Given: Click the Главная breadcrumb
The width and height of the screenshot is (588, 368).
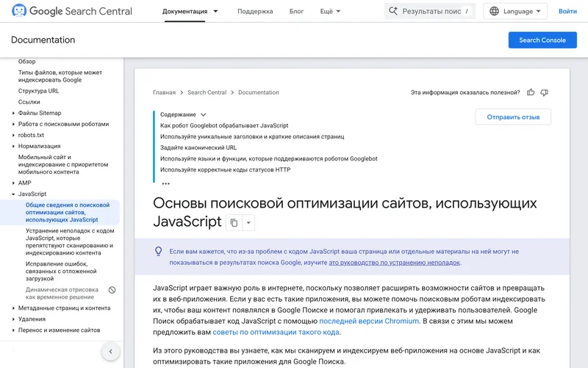Looking at the screenshot, I should tap(164, 93).
